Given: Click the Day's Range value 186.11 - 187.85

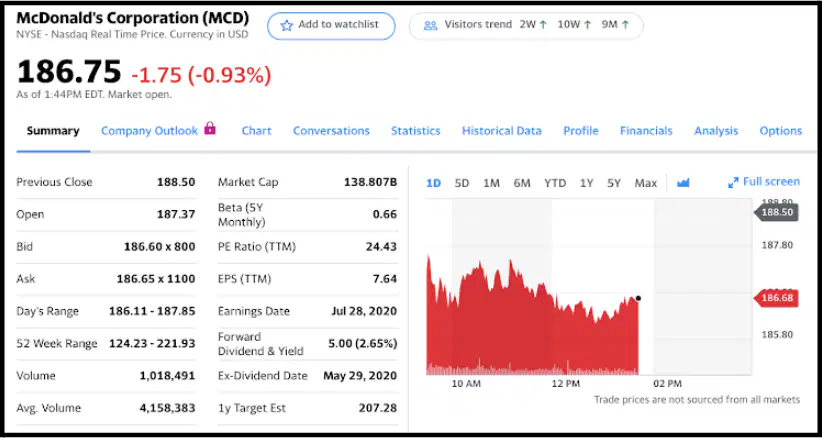Looking at the screenshot, I should pos(152,311).
